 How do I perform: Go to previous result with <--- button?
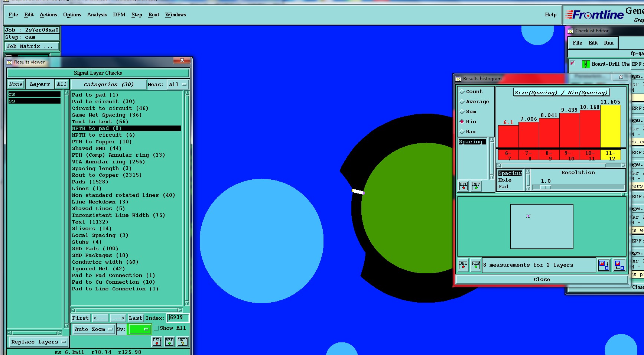[x=100, y=318]
